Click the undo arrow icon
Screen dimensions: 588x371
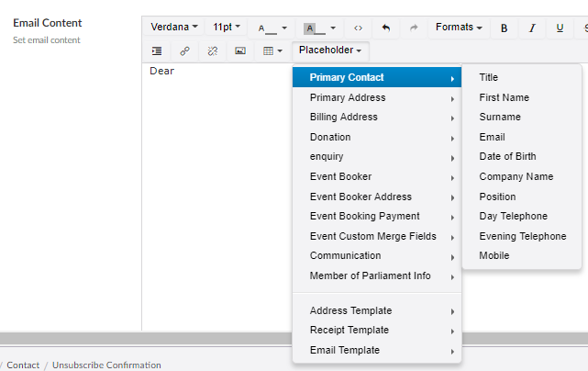(x=385, y=28)
